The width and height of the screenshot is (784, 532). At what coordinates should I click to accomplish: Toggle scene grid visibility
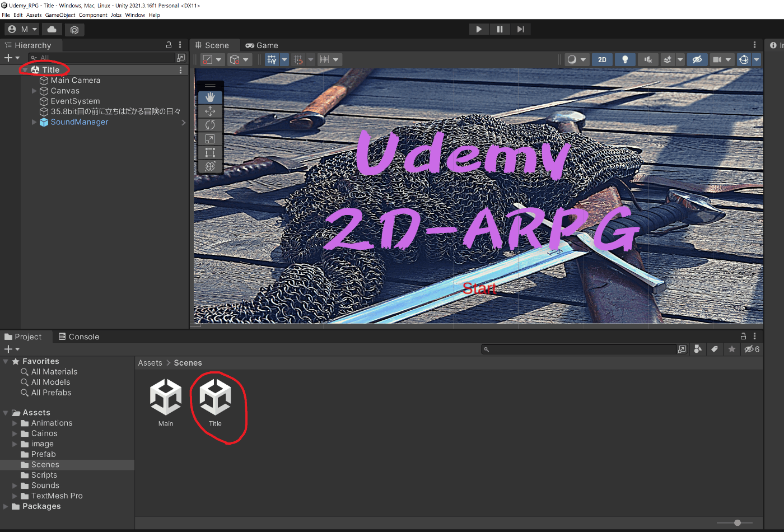pos(272,59)
